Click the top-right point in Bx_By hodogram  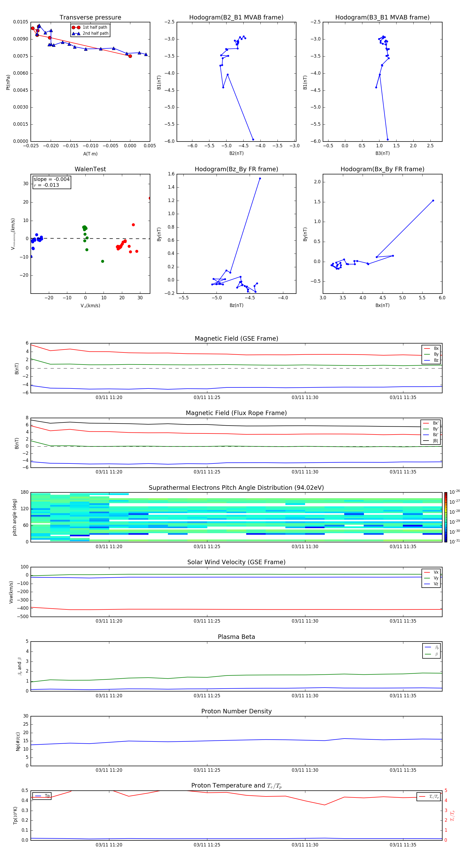[433, 200]
